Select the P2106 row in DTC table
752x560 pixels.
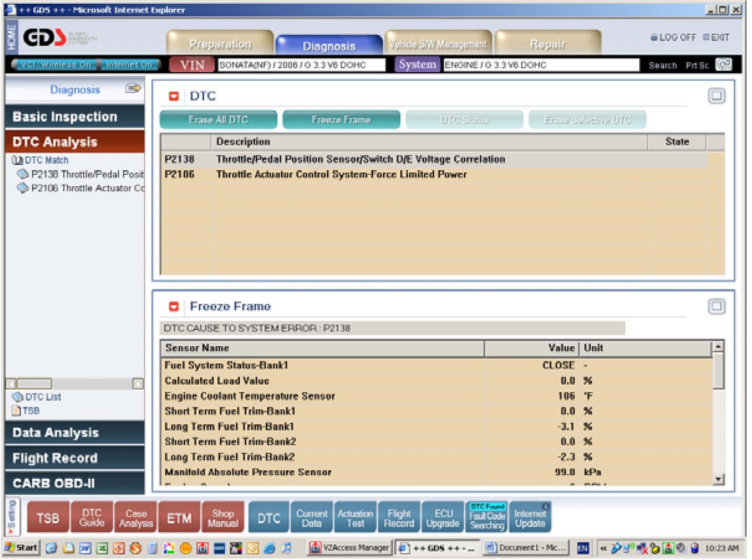click(341, 175)
